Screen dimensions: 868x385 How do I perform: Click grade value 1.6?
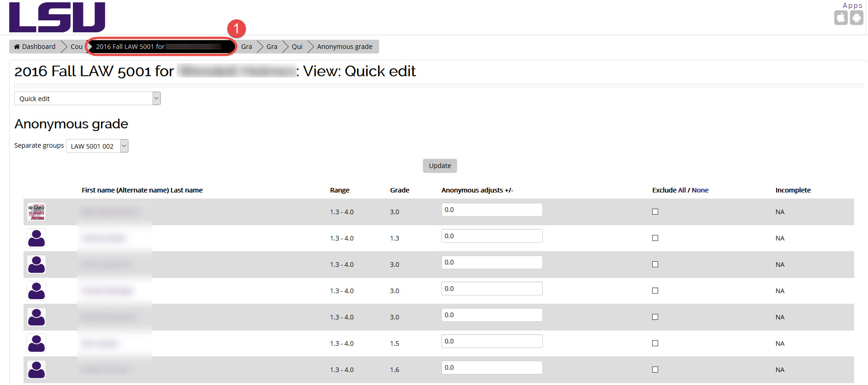click(394, 370)
